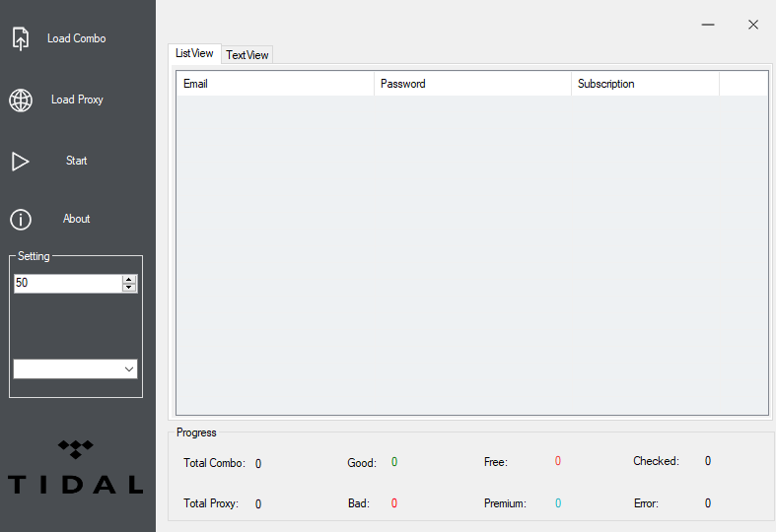776x532 pixels.
Task: Click the Load Combo upload icon
Action: (x=21, y=38)
